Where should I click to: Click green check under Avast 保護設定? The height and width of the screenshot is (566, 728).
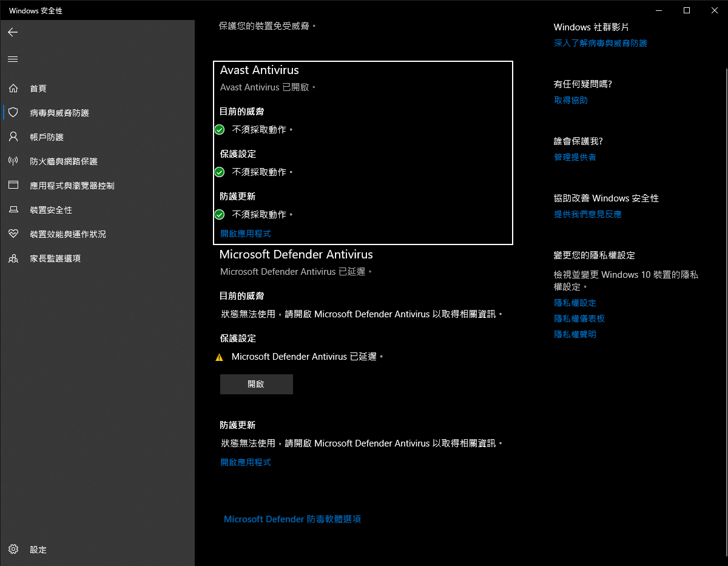[220, 172]
